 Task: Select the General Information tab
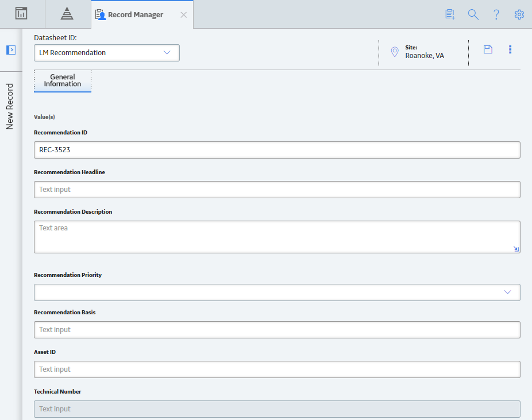(63, 81)
